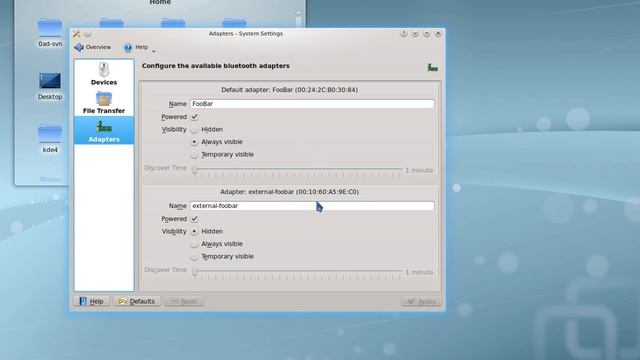The height and width of the screenshot is (360, 640).
Task: Click the pin button in title bar
Action: (x=88, y=34)
